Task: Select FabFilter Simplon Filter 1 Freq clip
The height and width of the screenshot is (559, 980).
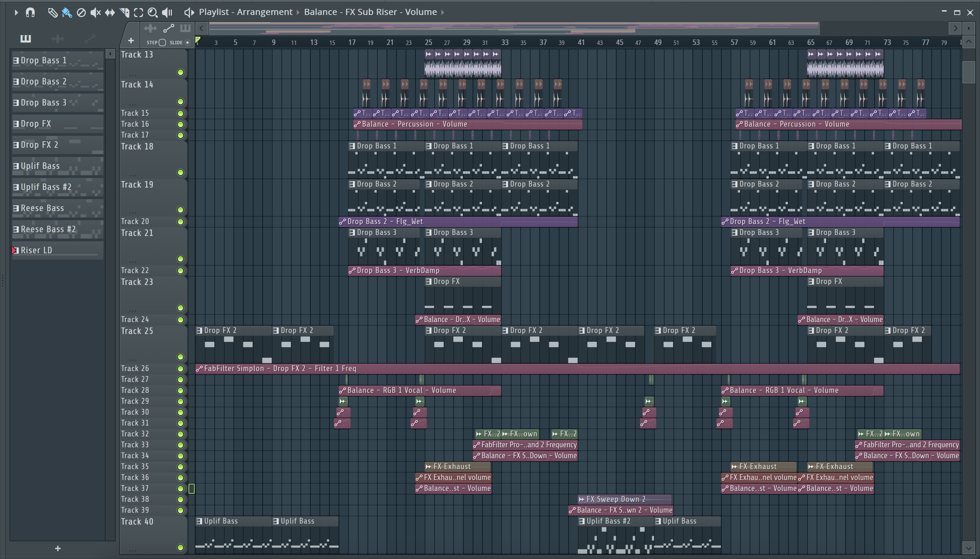Action: pyautogui.click(x=577, y=369)
